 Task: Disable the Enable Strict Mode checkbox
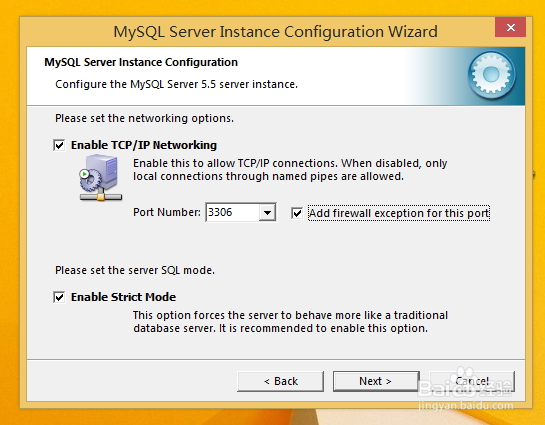tap(59, 297)
